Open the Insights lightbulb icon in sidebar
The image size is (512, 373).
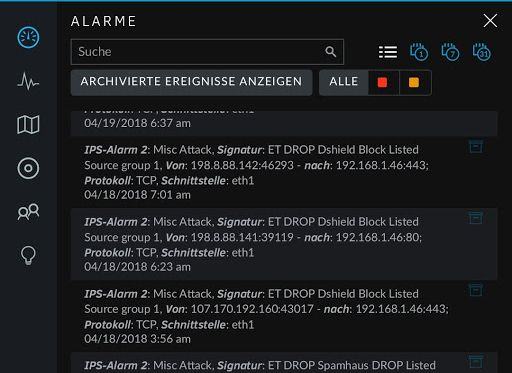(28, 255)
